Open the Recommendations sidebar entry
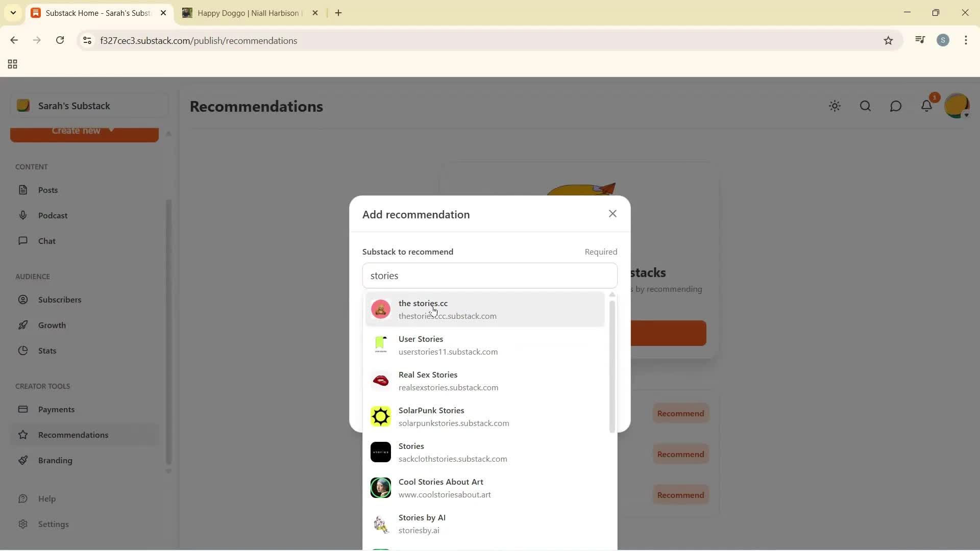 [72, 435]
